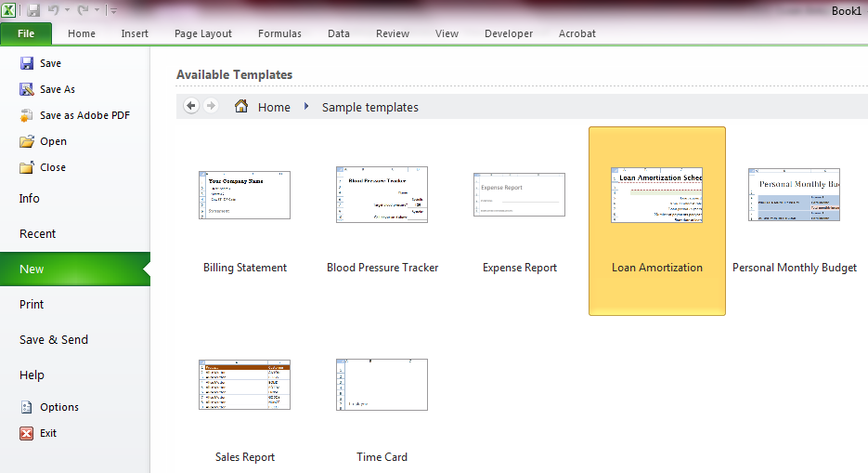Open the Formulas ribbon tab
868x473 pixels.
pos(279,33)
